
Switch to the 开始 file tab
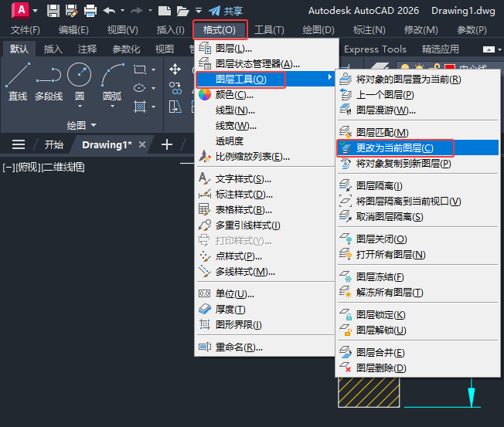(x=53, y=145)
